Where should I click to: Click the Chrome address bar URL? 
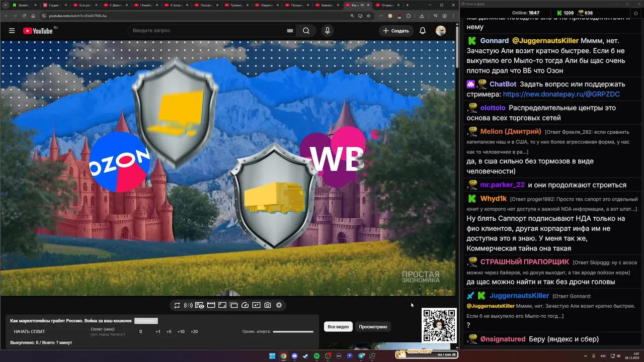[77, 16]
